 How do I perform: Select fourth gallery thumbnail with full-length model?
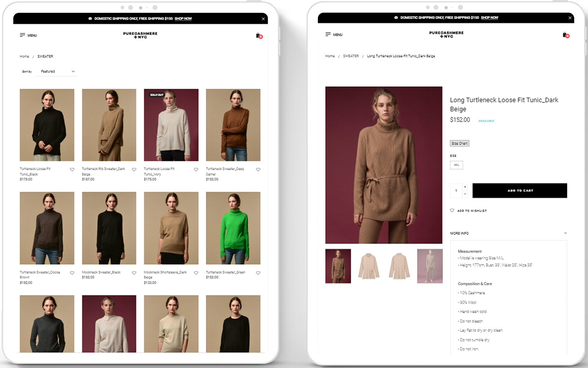[430, 266]
